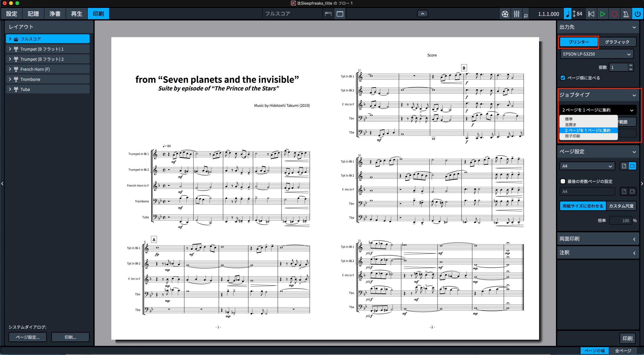Screen dimensions: 644x355
Task: Click the rewind to beginning button
Action: click(x=591, y=14)
